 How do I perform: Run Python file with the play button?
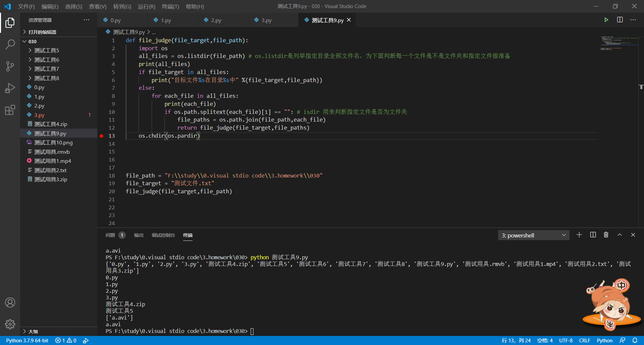(x=606, y=20)
